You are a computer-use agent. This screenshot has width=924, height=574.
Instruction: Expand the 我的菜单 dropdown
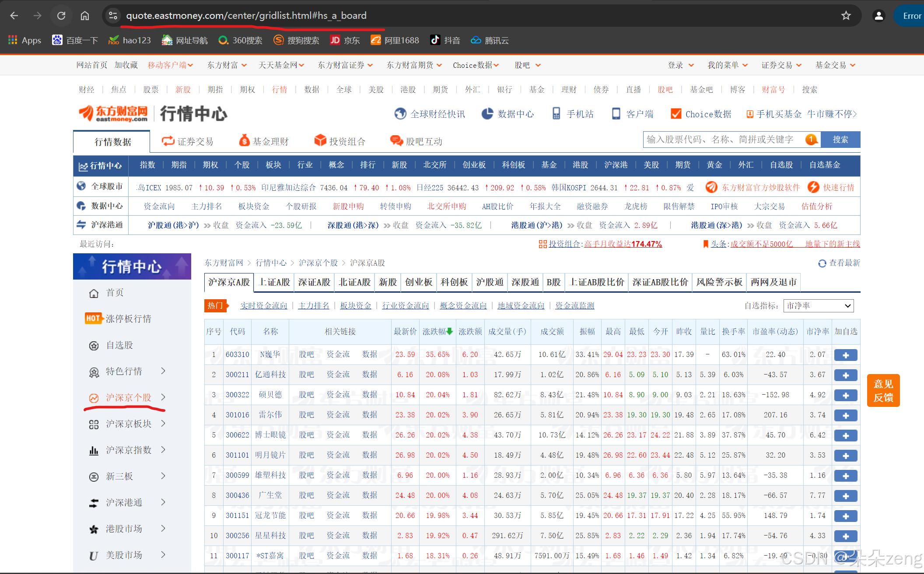(728, 65)
